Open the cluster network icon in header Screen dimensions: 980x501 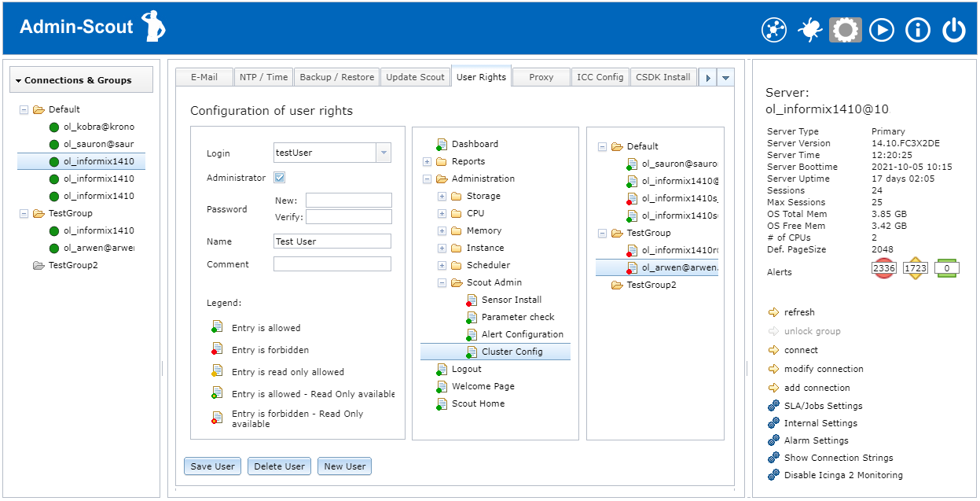(774, 30)
